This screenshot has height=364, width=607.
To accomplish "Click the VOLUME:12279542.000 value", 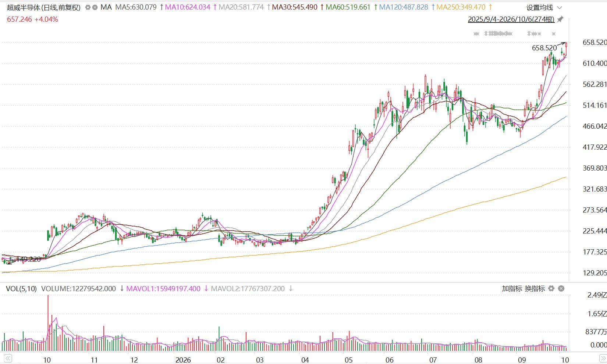I will coord(78,289).
